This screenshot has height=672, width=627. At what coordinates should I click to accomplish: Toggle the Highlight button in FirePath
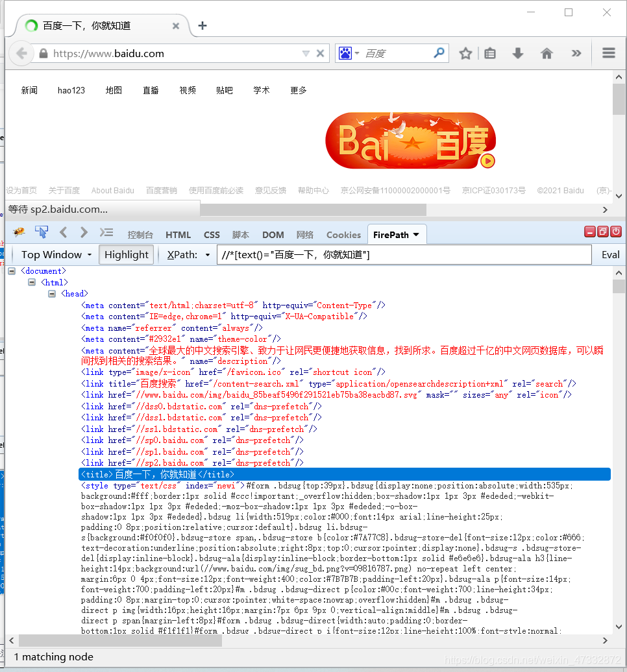[x=127, y=255]
